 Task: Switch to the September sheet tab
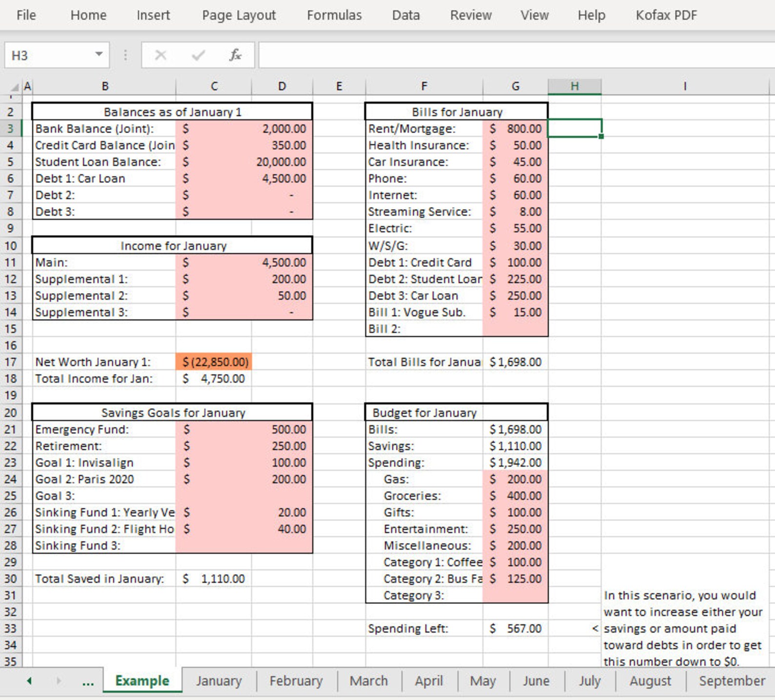pyautogui.click(x=731, y=680)
